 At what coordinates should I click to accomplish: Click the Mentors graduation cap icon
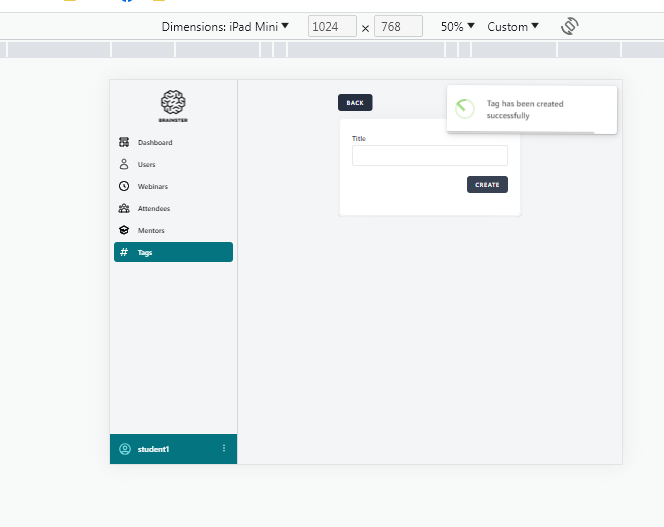(124, 230)
